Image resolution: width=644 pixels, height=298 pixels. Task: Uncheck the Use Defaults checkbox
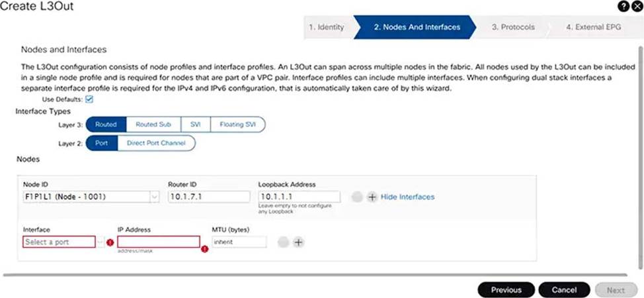[x=89, y=99]
